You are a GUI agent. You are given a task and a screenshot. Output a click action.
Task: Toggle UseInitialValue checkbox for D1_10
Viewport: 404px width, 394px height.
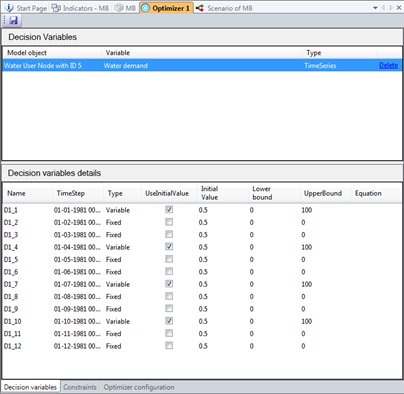(169, 320)
